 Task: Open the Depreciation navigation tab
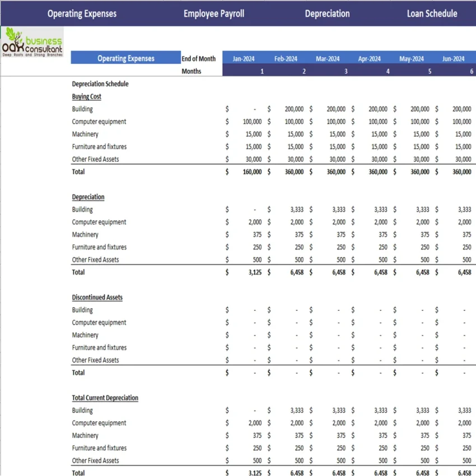pos(327,13)
